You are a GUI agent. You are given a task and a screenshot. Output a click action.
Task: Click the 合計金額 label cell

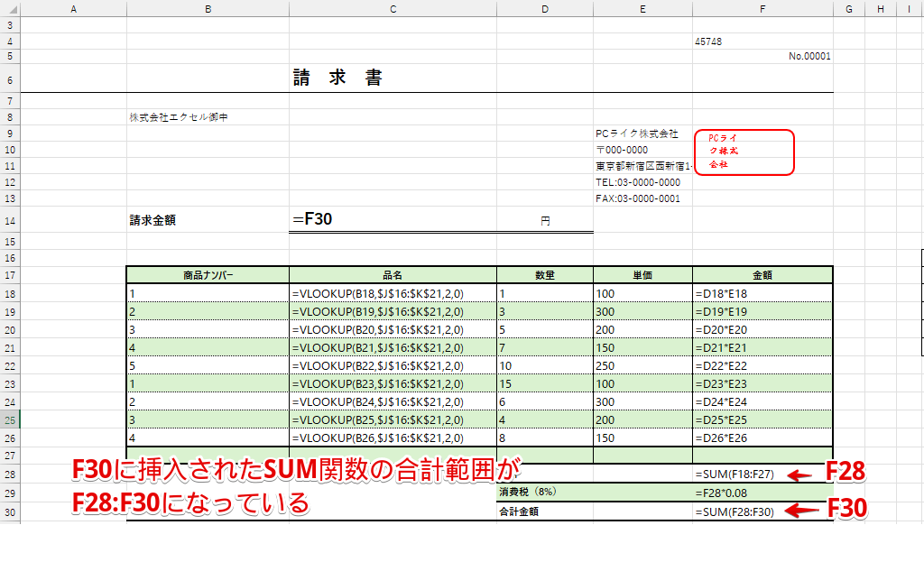coord(544,511)
